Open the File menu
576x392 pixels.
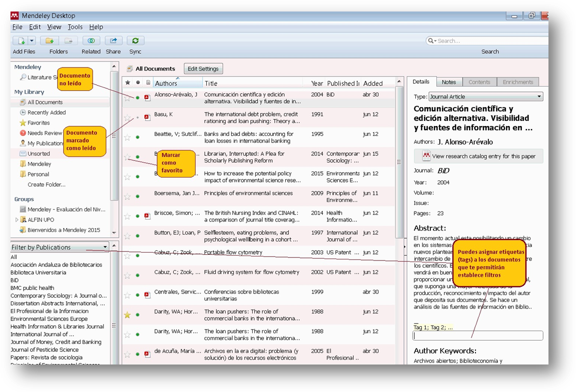click(x=18, y=27)
